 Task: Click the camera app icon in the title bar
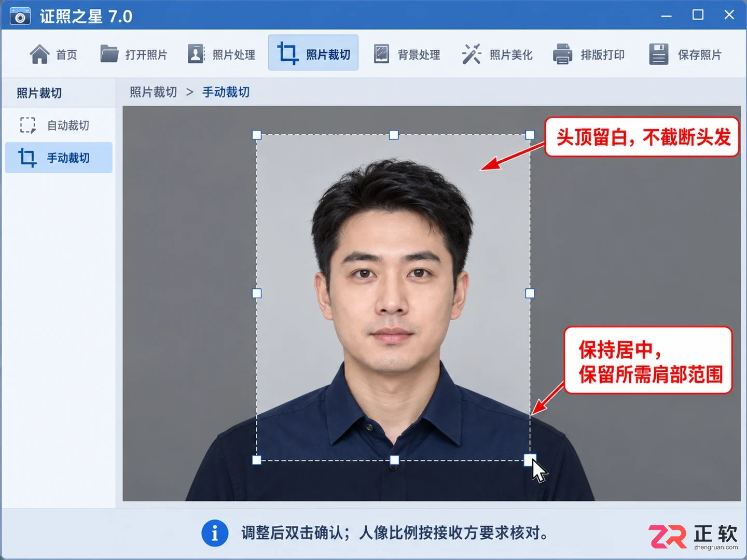click(20, 16)
